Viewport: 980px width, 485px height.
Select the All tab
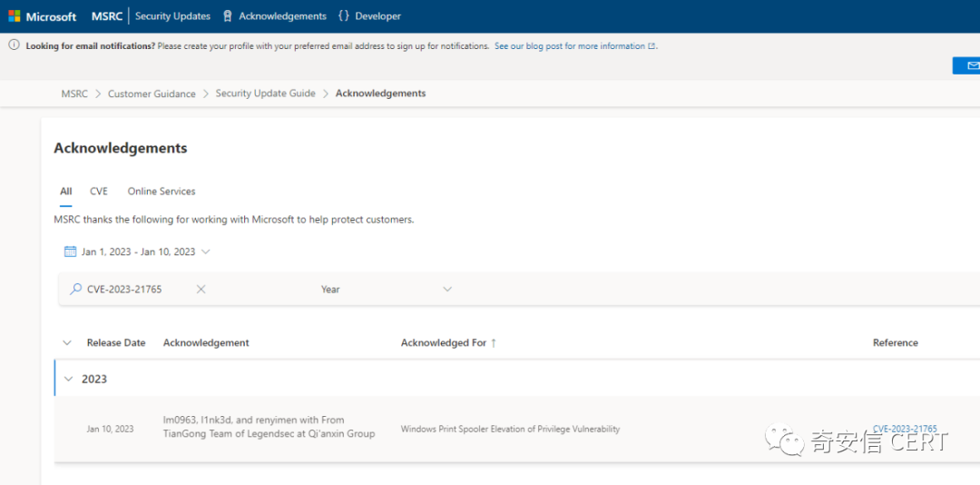(x=65, y=192)
